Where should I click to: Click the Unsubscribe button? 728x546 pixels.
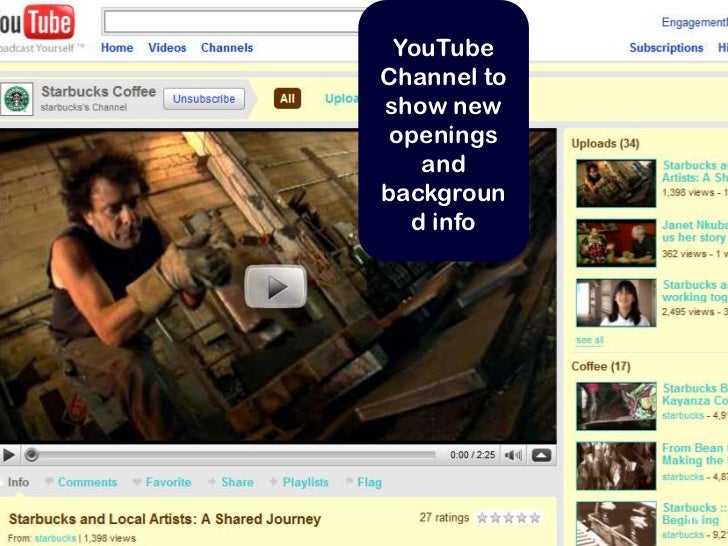pyautogui.click(x=204, y=99)
